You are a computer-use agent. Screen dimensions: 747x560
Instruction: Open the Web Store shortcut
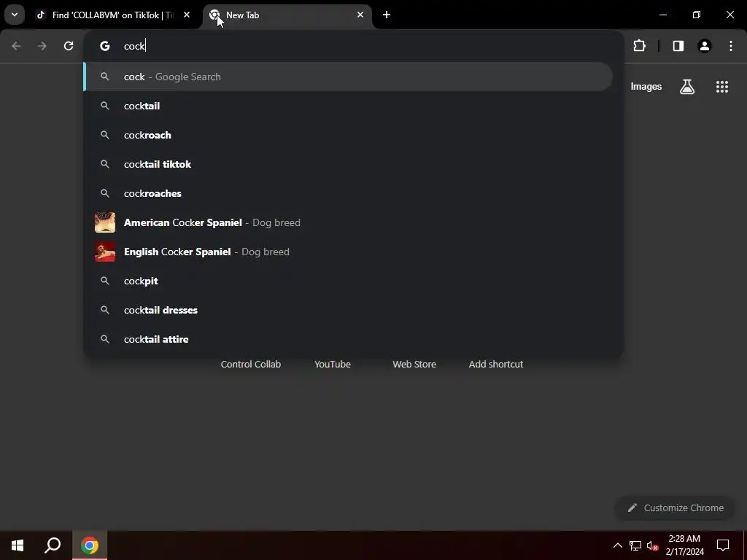click(414, 364)
